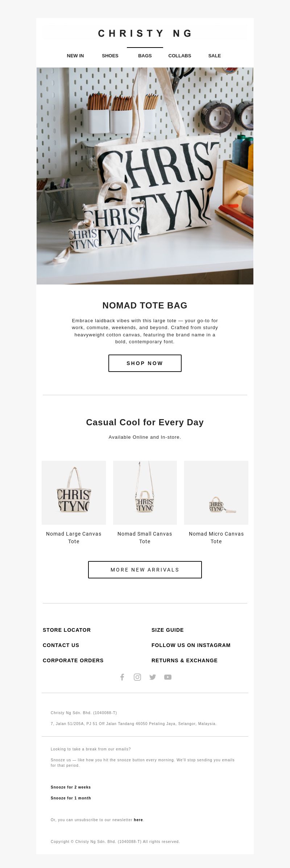Open the Instagram social icon
This screenshot has width=290, height=868.
point(137,677)
